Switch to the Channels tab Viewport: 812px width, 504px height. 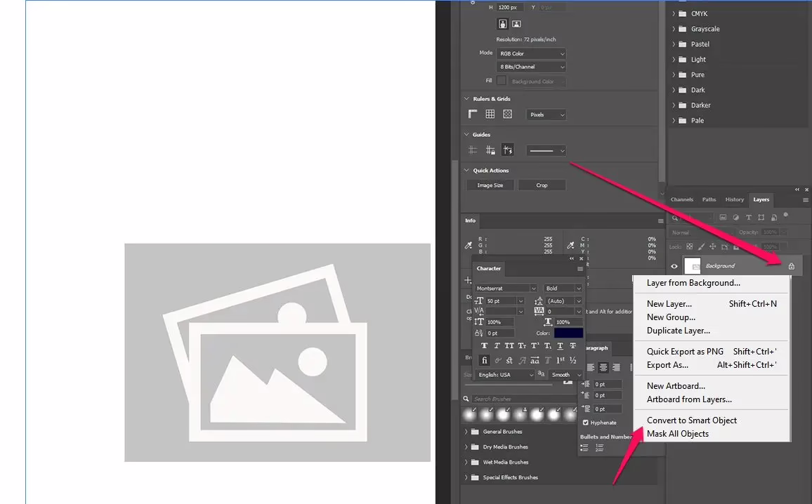point(681,199)
